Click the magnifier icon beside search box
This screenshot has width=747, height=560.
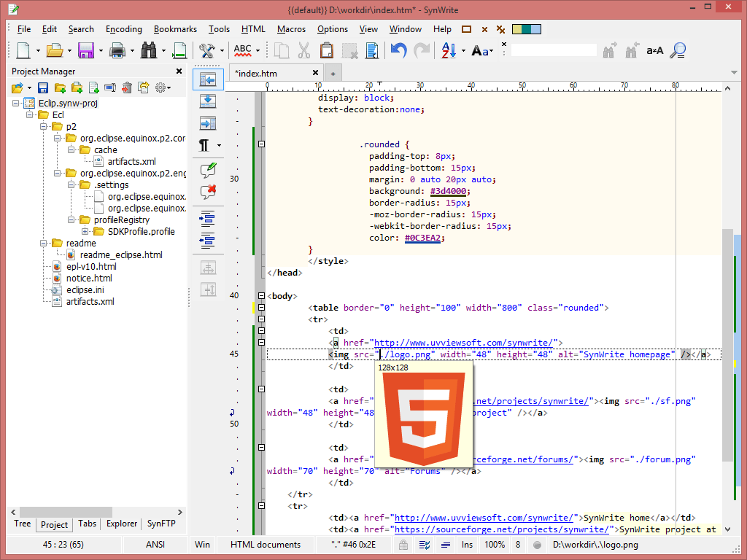tap(678, 50)
